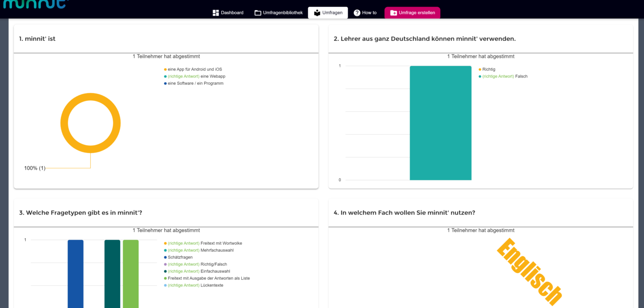Select the Umfragen tab label
Screen dimensions: 644x308
point(332,13)
